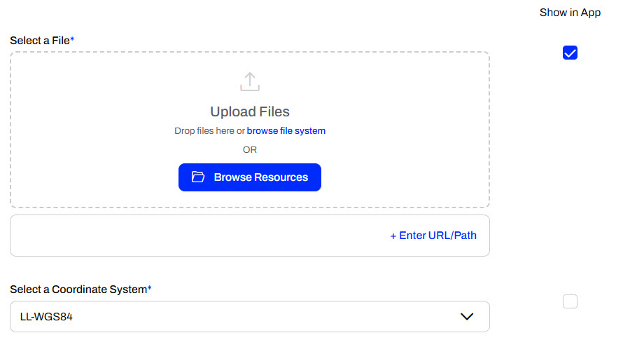Open the browse file system link
Screen dimensions: 644x340
tap(286, 131)
